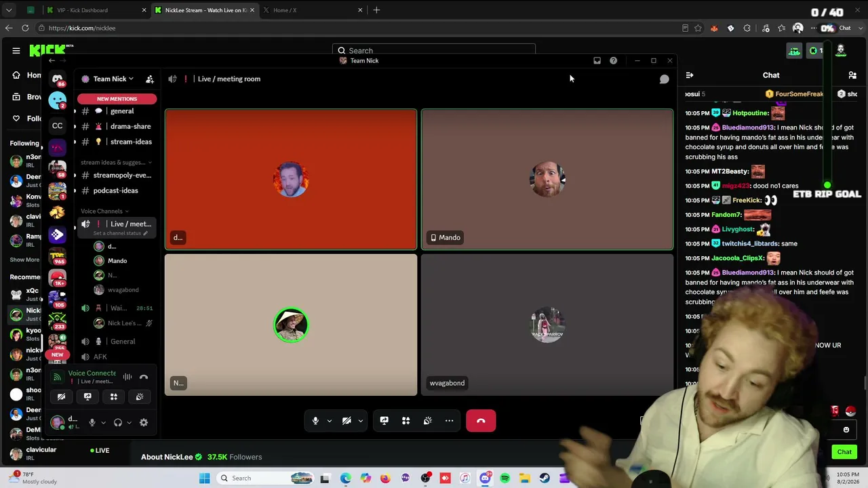Open a new browser tab
The image size is (868, 488).
tap(376, 10)
